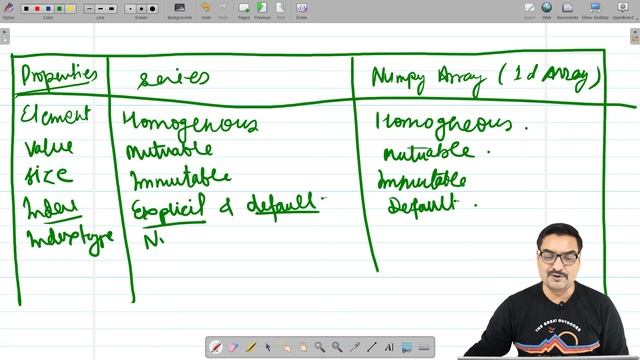640x360 pixels.
Task: Select the Highlighter tool
Action: (250, 347)
